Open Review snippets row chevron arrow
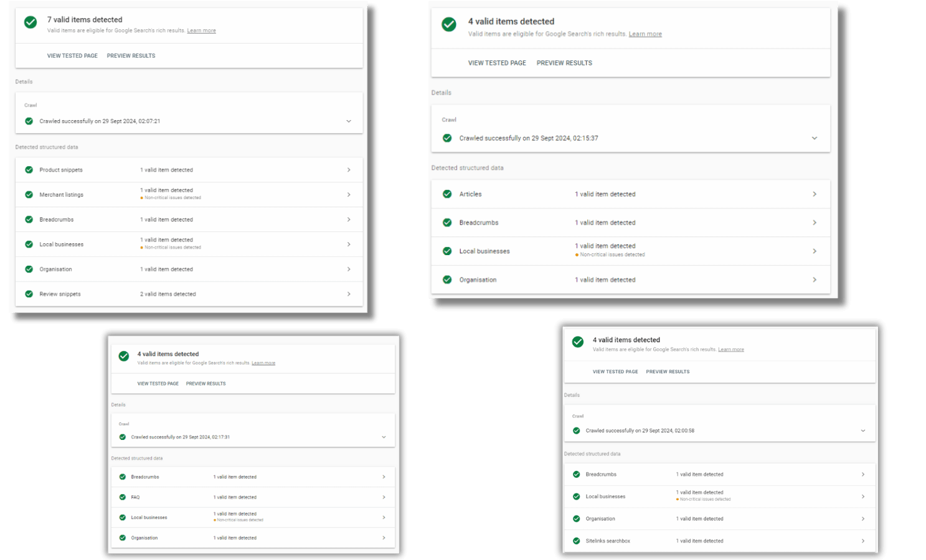The image size is (926, 560). [349, 294]
